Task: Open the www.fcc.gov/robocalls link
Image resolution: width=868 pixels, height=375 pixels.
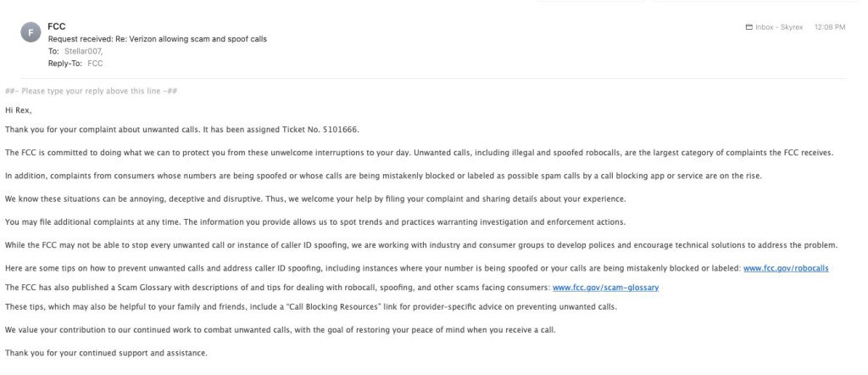Action: 785,267
